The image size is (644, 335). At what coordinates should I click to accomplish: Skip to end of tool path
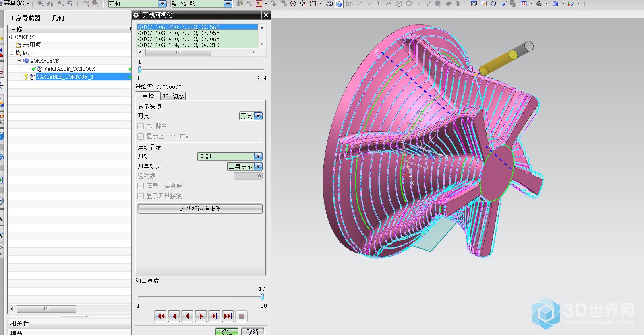point(228,316)
